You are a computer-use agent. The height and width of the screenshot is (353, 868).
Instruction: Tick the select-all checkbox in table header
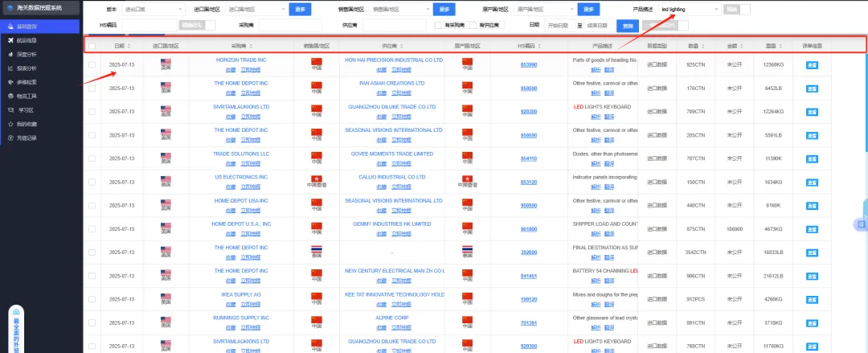(92, 46)
